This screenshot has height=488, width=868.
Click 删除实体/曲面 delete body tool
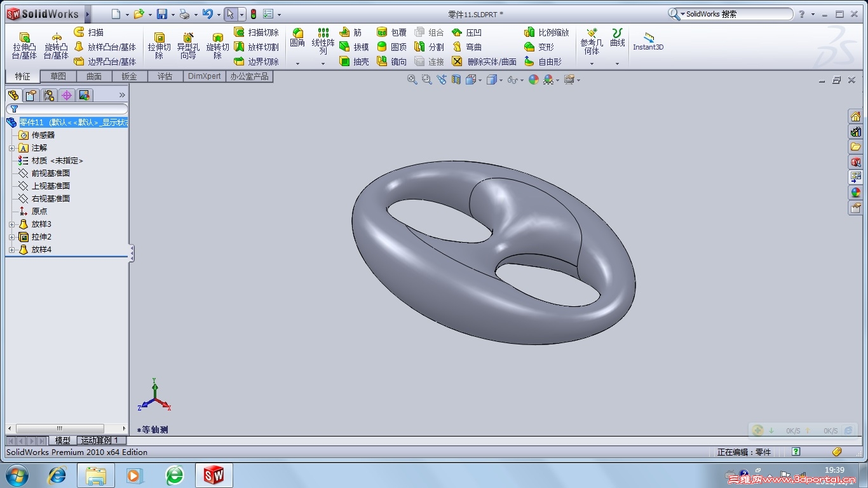pyautogui.click(x=484, y=62)
